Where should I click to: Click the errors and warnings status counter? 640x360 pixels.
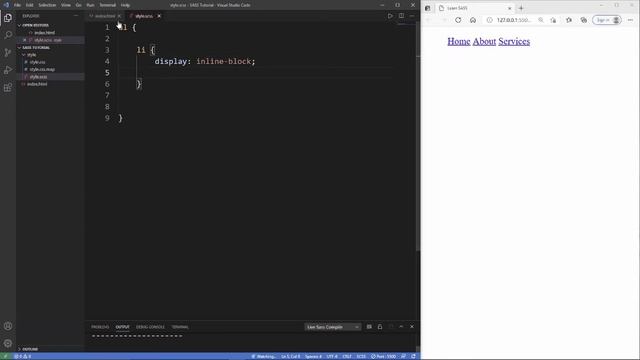(22, 356)
